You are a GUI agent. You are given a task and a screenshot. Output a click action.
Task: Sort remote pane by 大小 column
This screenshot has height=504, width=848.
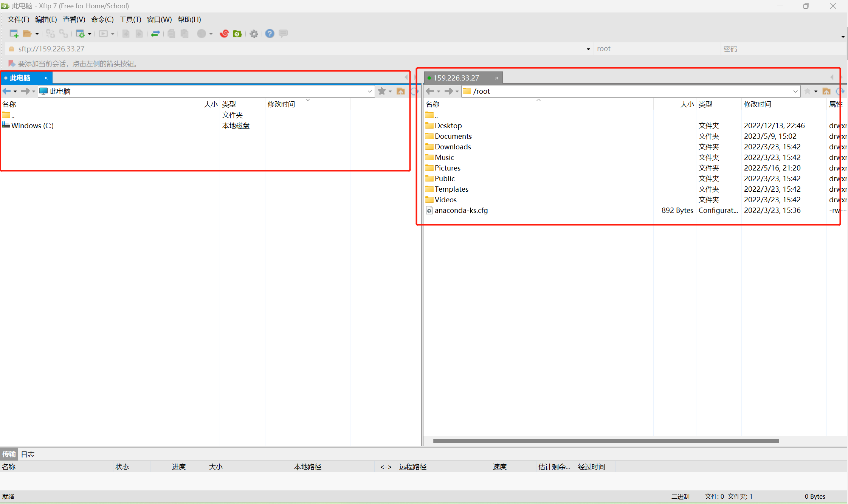pos(675,104)
